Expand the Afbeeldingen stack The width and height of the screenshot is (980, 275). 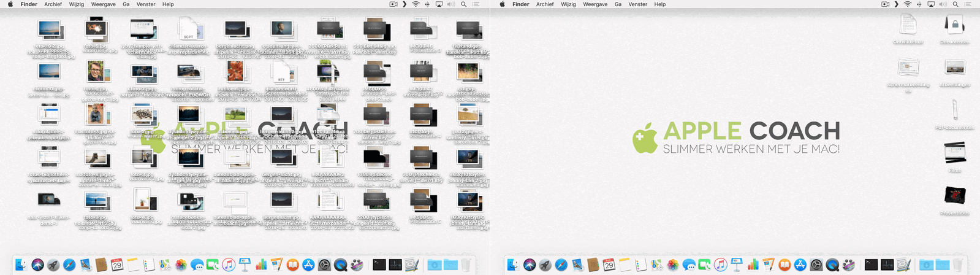[954, 67]
